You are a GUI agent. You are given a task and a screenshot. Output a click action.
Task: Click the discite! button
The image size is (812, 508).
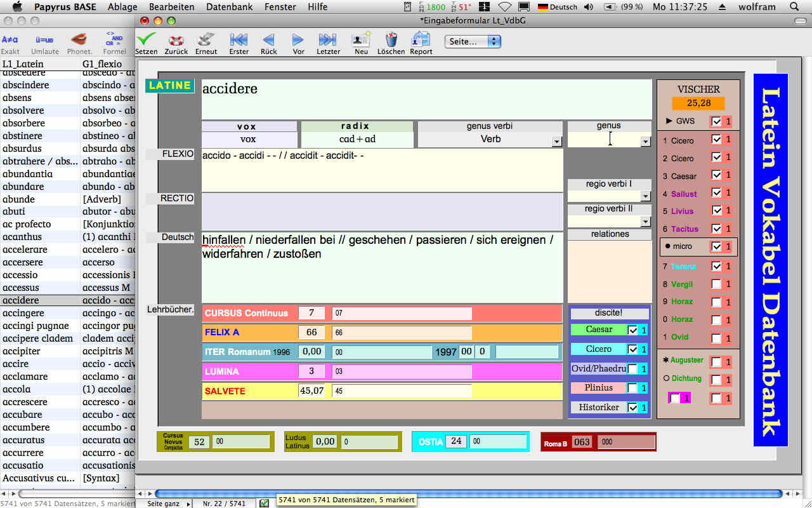pos(609,313)
